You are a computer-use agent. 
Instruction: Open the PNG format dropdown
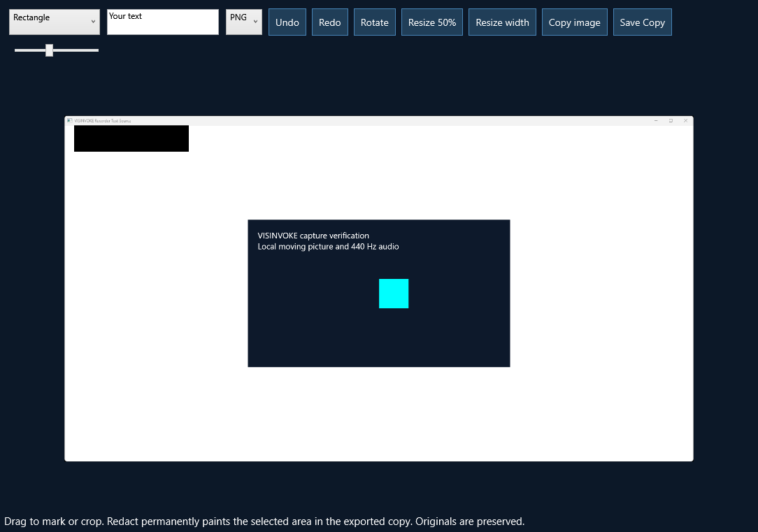point(243,22)
